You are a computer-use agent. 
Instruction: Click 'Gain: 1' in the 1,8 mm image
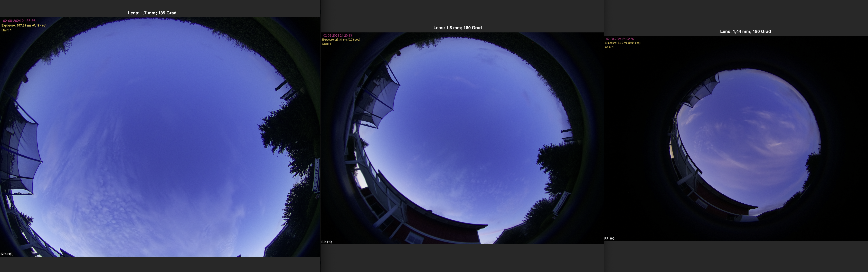(326, 44)
